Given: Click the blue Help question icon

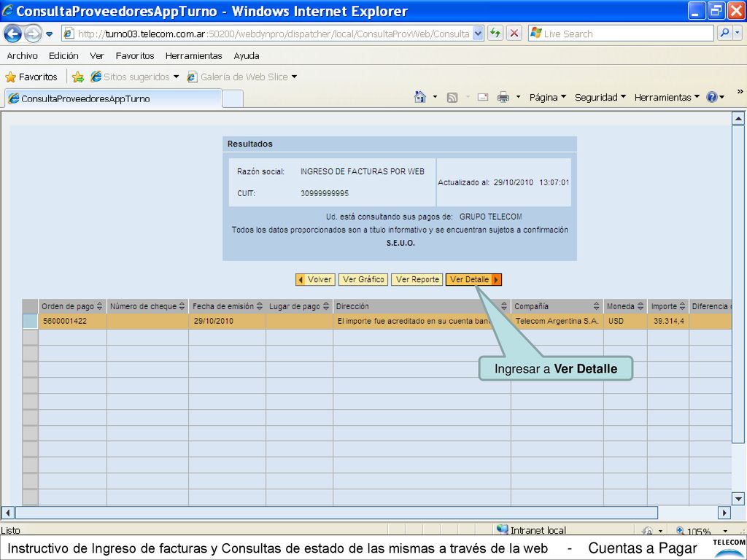Looking at the screenshot, I should click(712, 97).
